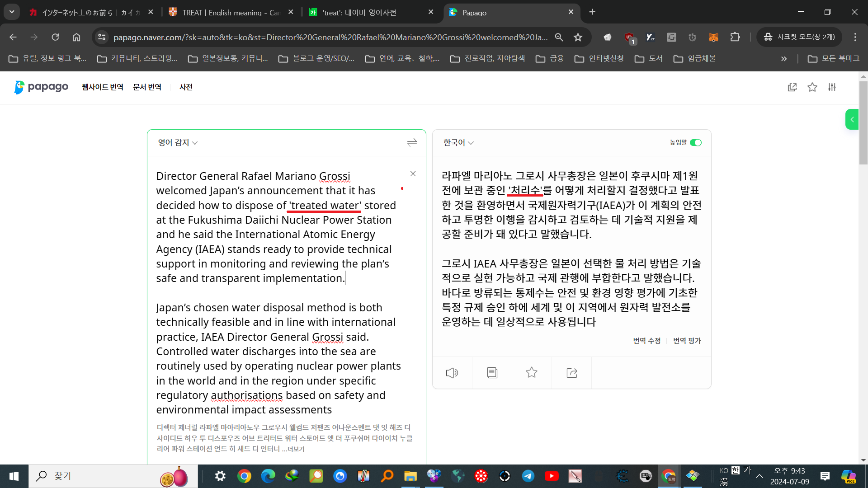The height and width of the screenshot is (488, 868).
Task: Expand the green side panel arrow
Action: point(852,120)
